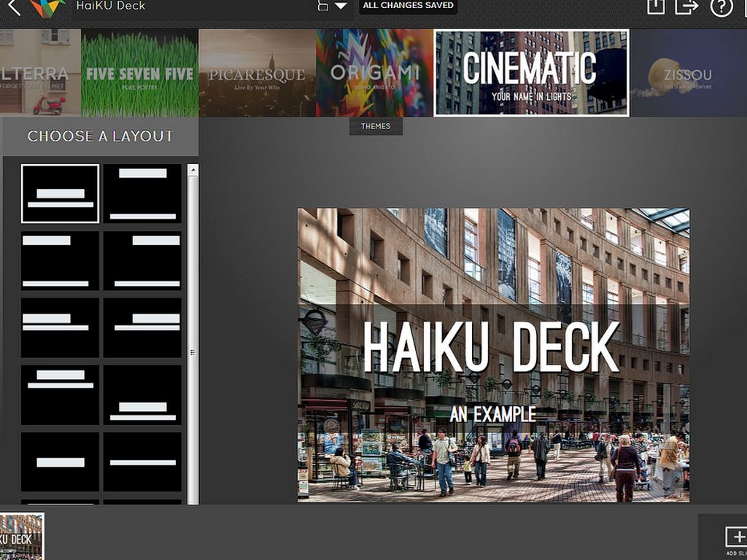747x560 pixels.
Task: Select the Cinematic theme
Action: pos(531,72)
